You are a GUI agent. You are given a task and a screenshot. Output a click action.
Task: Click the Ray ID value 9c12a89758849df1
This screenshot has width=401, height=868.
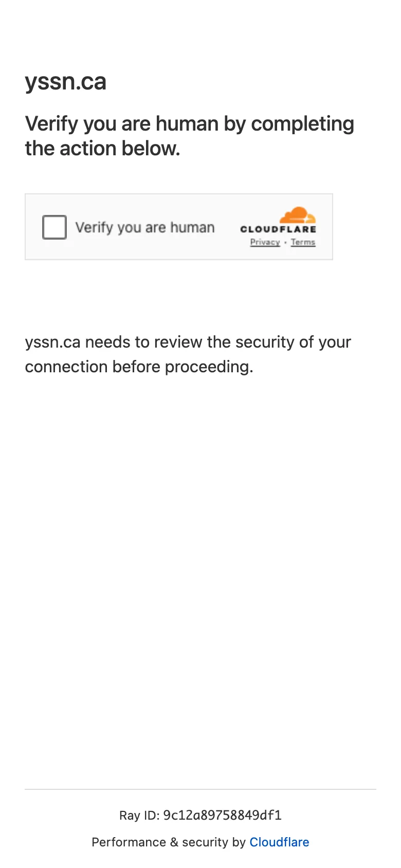(x=222, y=815)
